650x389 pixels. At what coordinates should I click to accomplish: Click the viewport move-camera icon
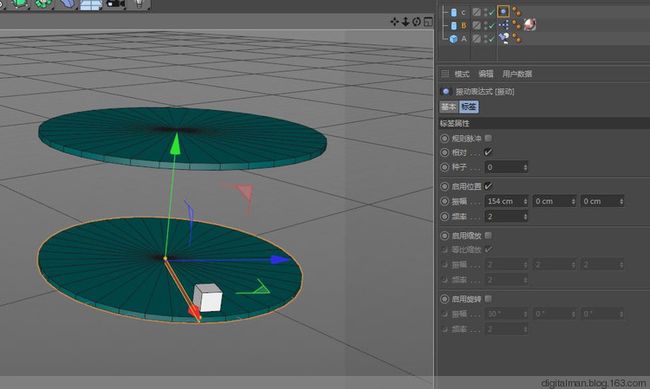tap(394, 22)
